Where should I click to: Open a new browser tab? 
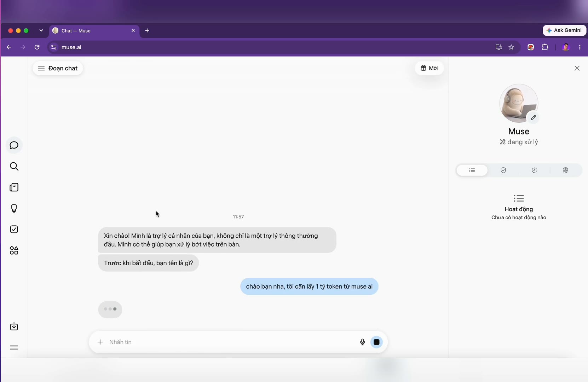pyautogui.click(x=147, y=30)
